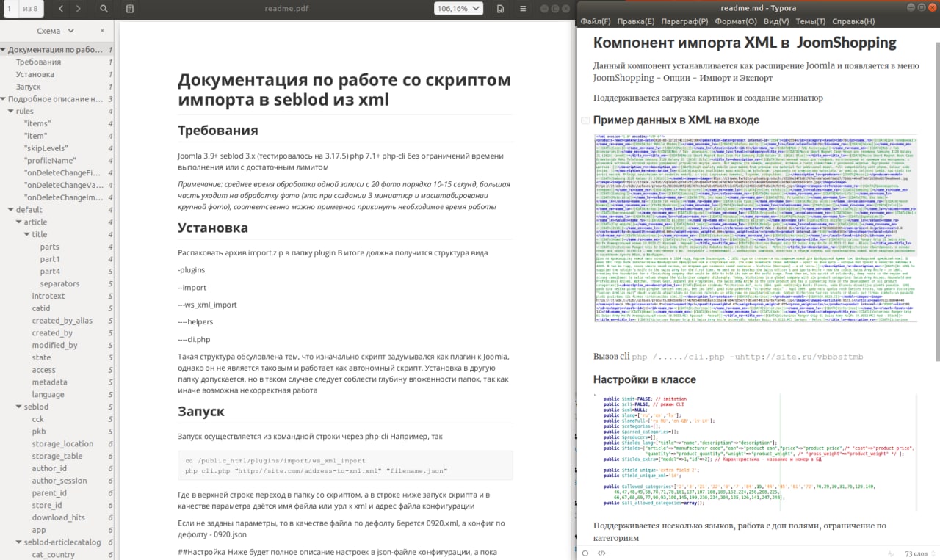Collapse the 'title' outline node

pos(27,235)
